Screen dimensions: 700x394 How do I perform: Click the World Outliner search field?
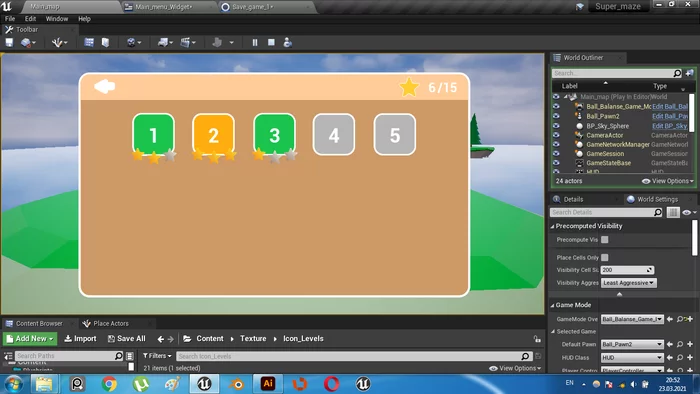click(x=617, y=73)
